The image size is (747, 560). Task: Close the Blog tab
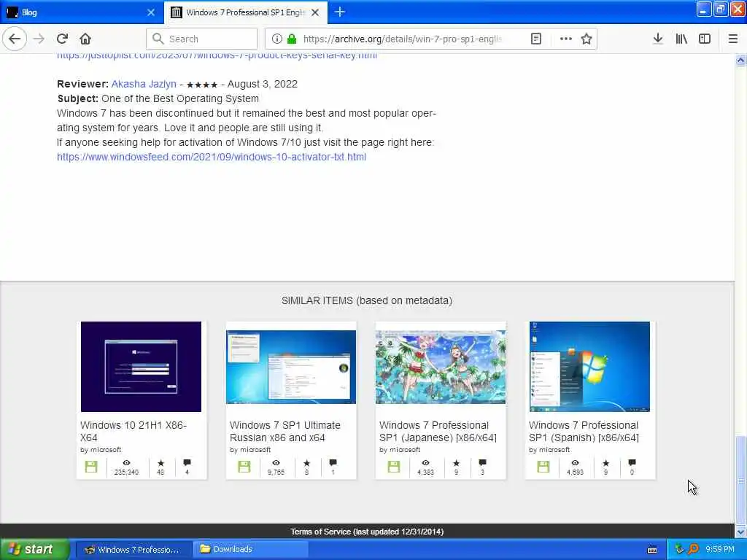(151, 12)
